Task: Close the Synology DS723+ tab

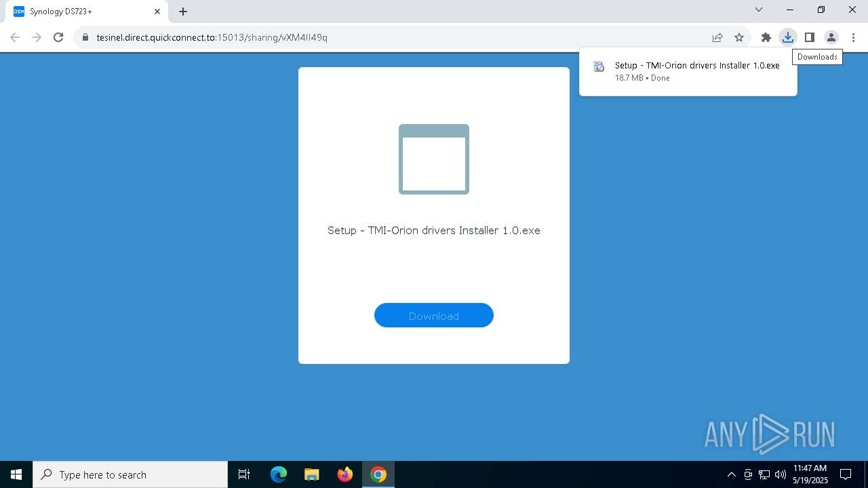Action: (157, 12)
